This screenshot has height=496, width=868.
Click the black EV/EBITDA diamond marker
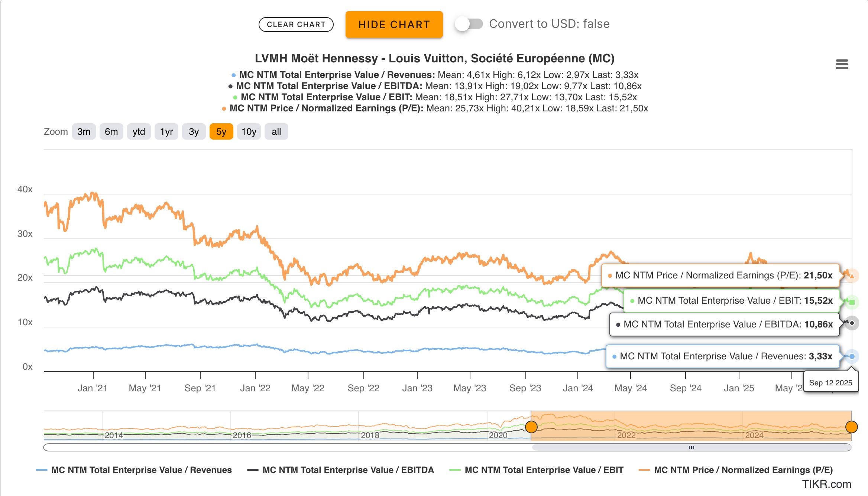852,323
